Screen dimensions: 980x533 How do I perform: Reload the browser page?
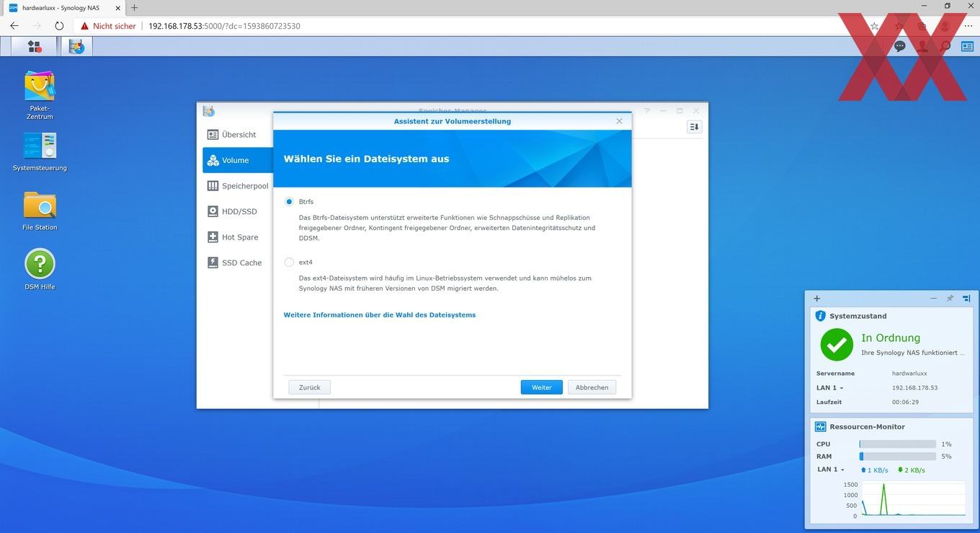(x=59, y=26)
